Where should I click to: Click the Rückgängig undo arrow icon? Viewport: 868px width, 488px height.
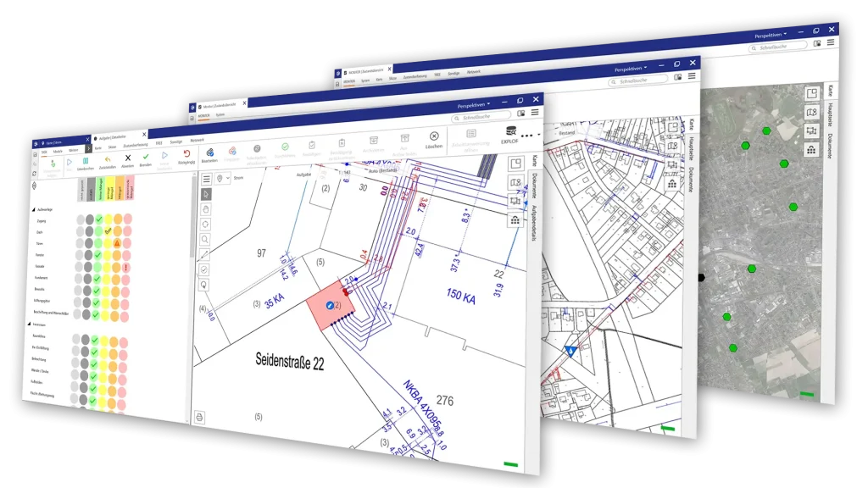click(x=186, y=153)
